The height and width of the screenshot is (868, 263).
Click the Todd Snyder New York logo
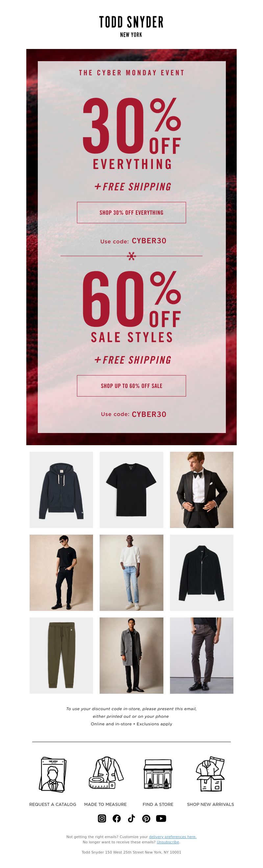131,26
